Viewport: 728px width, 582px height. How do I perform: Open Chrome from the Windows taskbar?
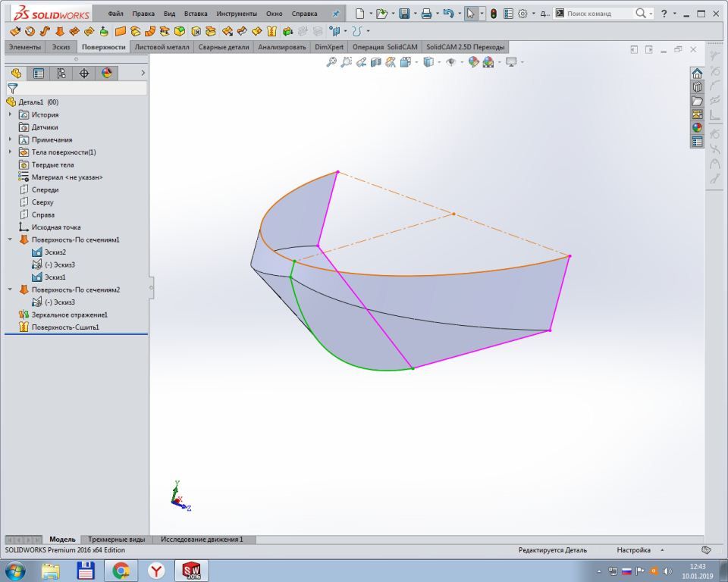121,571
